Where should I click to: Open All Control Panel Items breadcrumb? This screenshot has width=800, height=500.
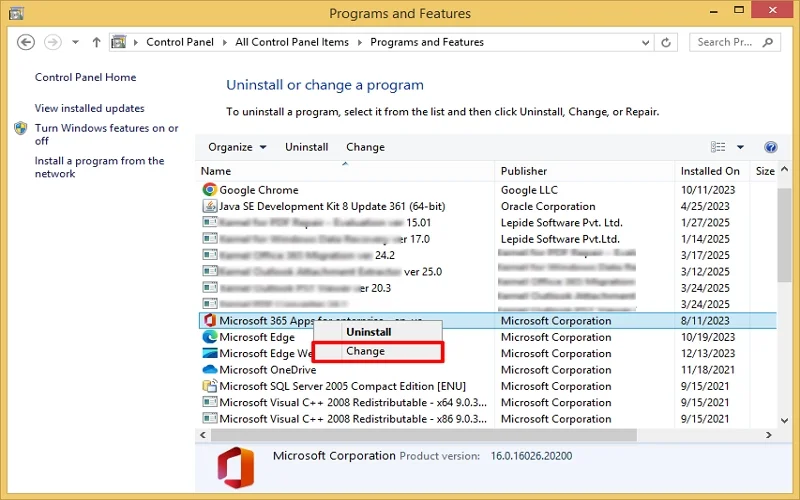click(x=292, y=42)
